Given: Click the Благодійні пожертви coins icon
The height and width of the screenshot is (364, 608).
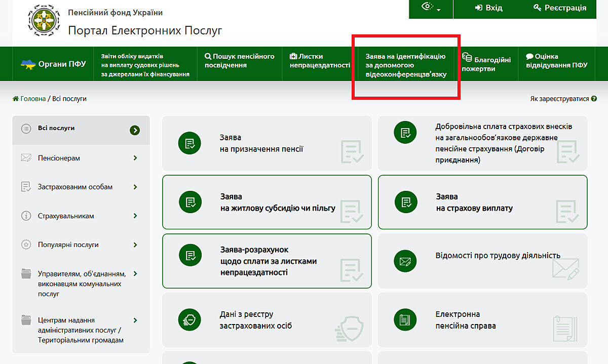Looking at the screenshot, I should 467,58.
